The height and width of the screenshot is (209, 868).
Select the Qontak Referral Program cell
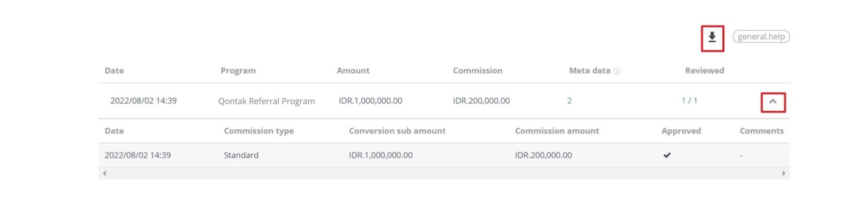(266, 101)
